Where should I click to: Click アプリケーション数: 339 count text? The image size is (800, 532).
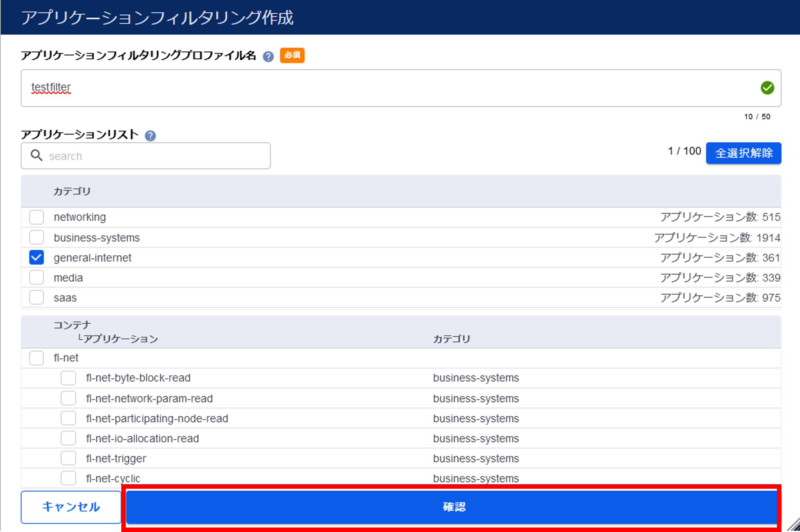[x=720, y=278]
